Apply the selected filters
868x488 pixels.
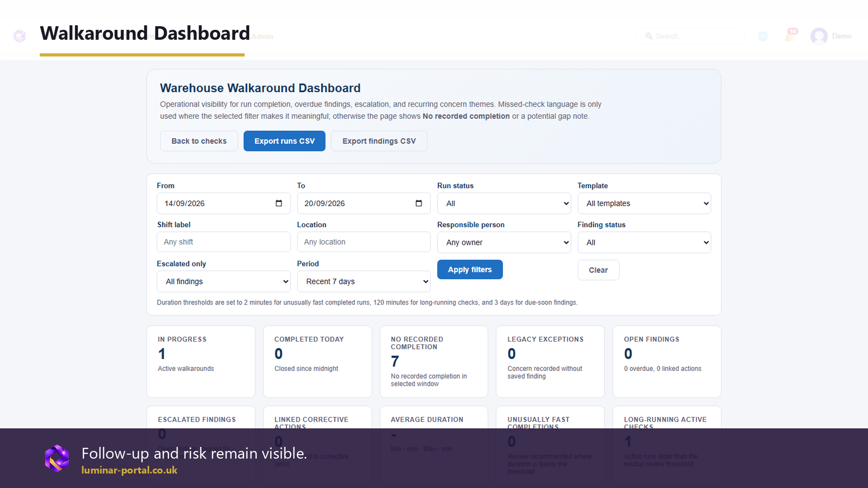coord(470,270)
